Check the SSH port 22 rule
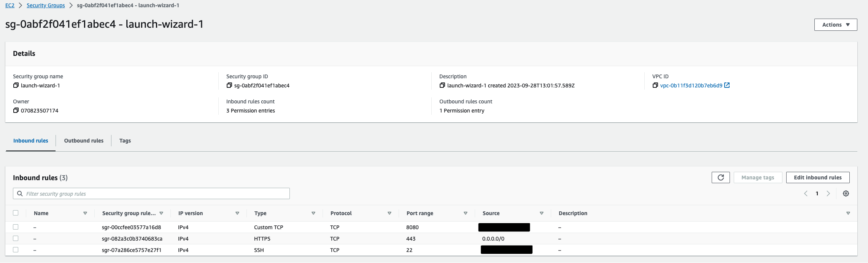The image size is (868, 263). pyautogui.click(x=16, y=250)
